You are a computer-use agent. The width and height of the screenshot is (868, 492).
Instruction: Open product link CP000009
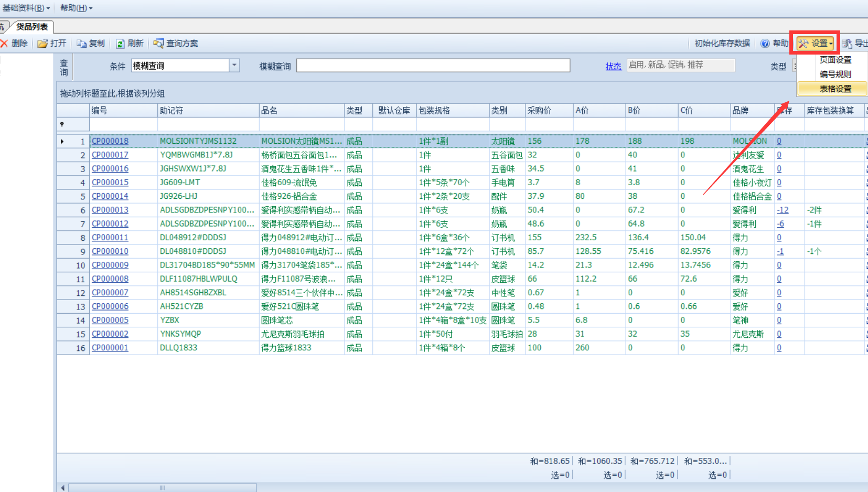110,265
